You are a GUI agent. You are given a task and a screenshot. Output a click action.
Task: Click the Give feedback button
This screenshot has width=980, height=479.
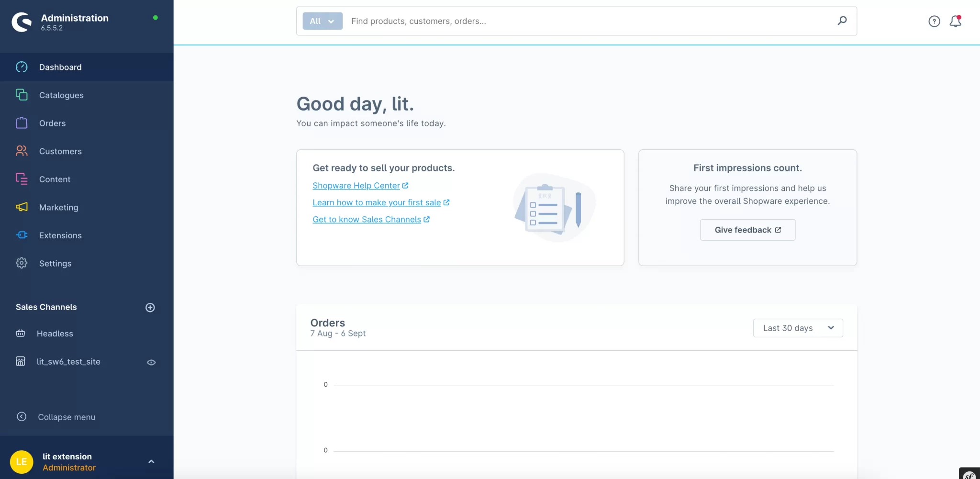747,230
